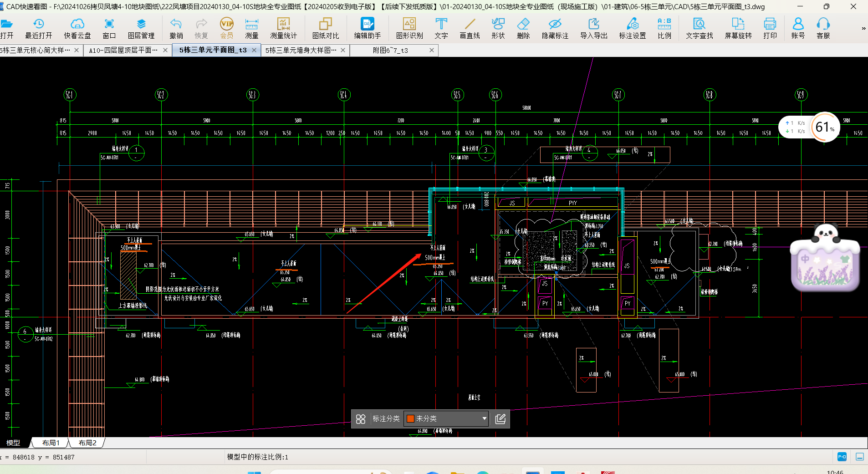Open 文字查找 text search
868x474 pixels.
pyautogui.click(x=700, y=28)
